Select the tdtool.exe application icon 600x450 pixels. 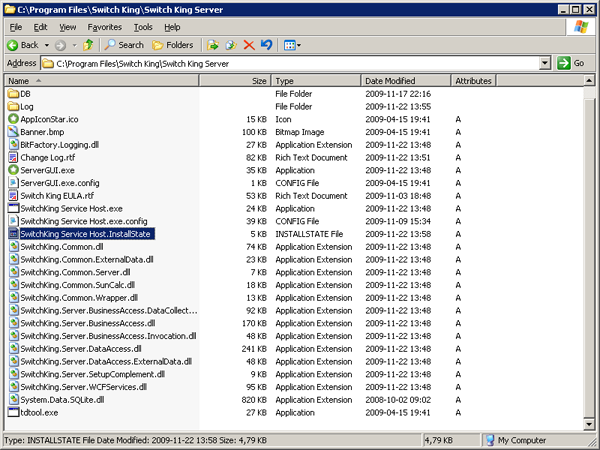[13, 412]
